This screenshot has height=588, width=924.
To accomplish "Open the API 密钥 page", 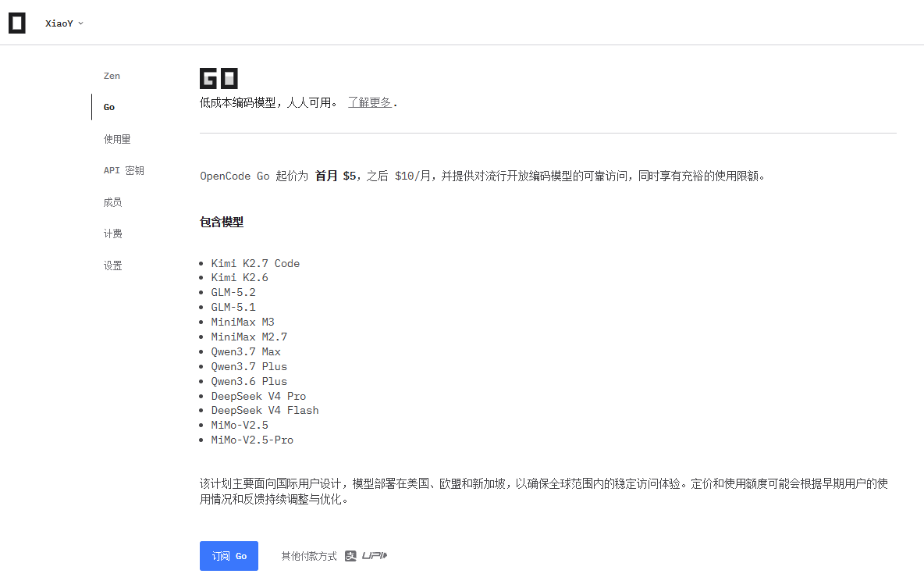I will tap(124, 170).
